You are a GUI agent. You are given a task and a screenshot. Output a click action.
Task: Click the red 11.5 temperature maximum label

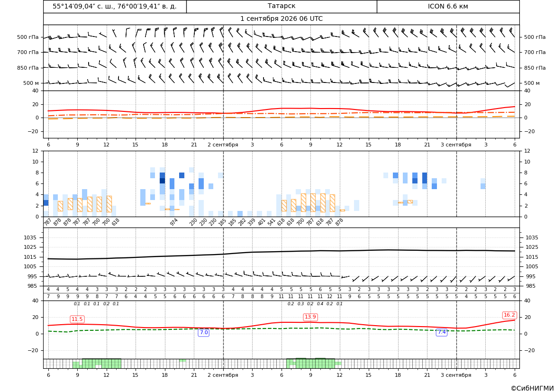coord(77,319)
